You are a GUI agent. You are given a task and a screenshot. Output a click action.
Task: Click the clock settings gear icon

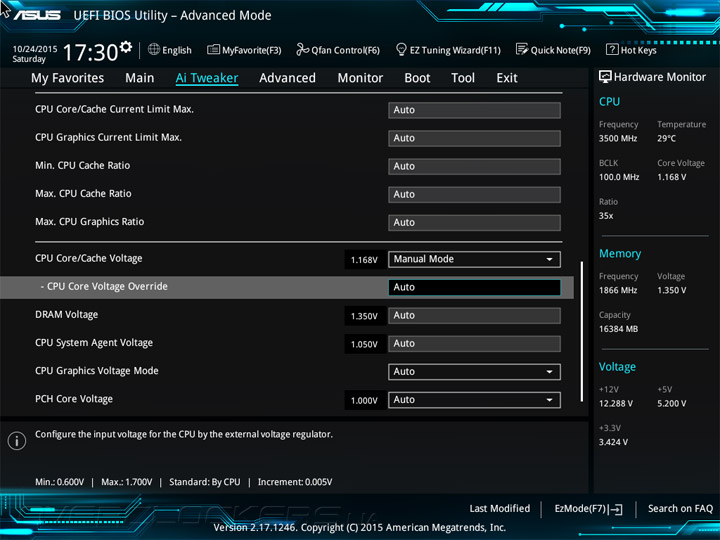click(x=126, y=47)
